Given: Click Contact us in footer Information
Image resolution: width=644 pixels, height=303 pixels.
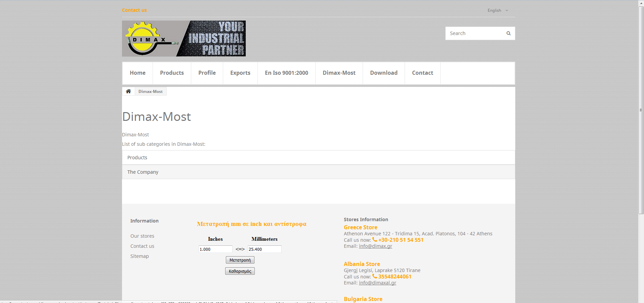Looking at the screenshot, I should coord(143,246).
